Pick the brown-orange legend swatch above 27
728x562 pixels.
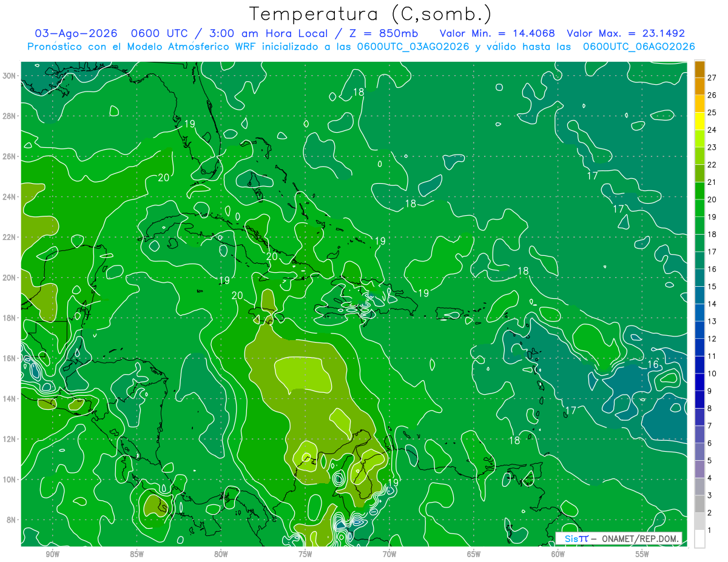coord(699,69)
